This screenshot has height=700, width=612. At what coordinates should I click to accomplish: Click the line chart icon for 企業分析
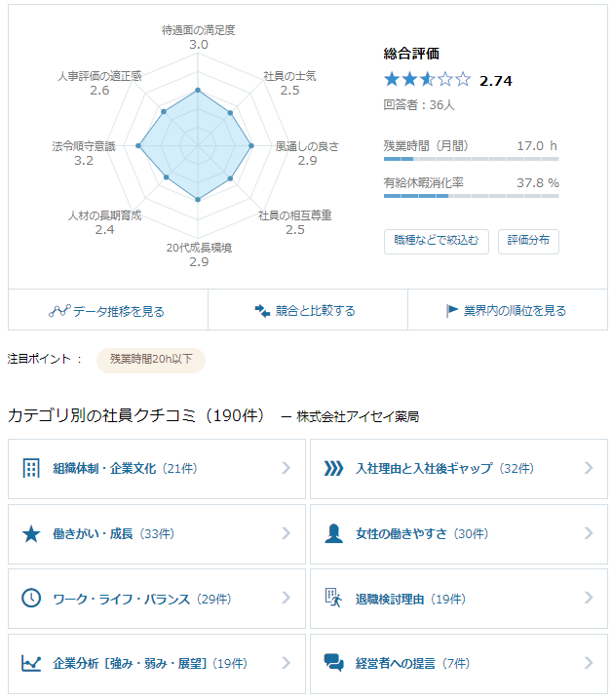tap(31, 663)
